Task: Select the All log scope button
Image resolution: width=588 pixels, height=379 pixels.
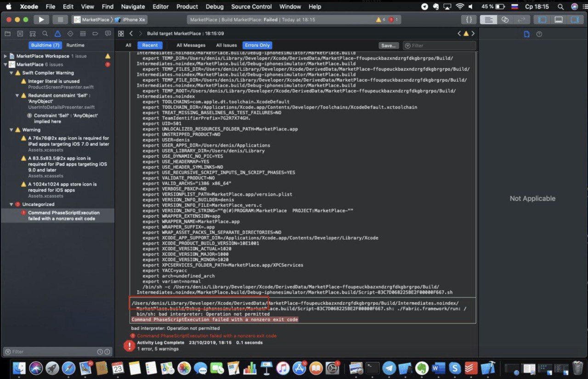Action: (128, 45)
